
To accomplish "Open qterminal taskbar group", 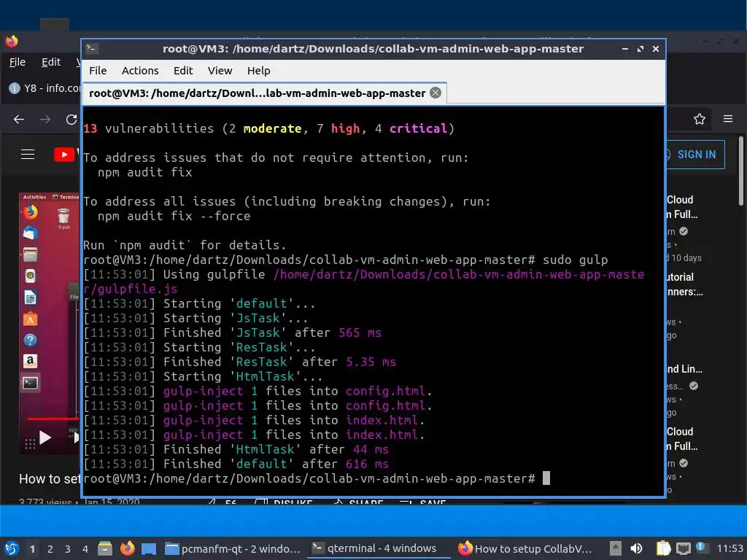I will coord(379,548).
